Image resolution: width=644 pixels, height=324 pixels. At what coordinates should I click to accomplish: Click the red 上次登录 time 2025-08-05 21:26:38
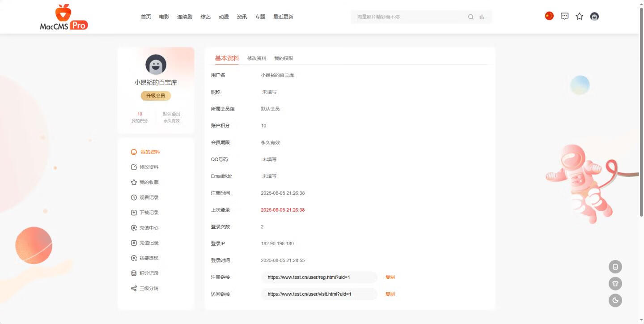283,210
